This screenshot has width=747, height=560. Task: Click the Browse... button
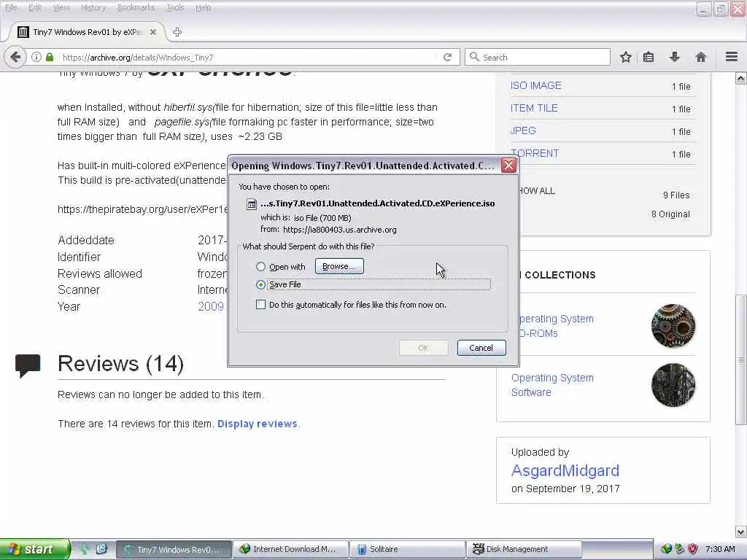coord(339,266)
